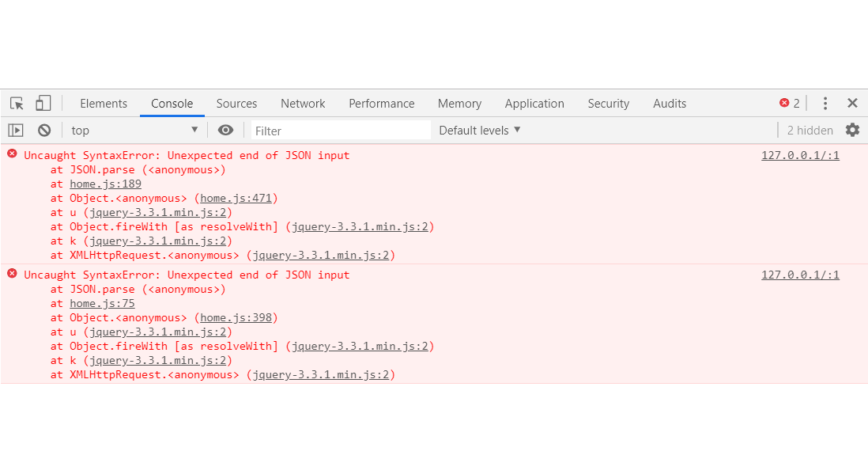The image size is (868, 474).
Task: Click the red error count badge
Action: pyautogui.click(x=790, y=104)
